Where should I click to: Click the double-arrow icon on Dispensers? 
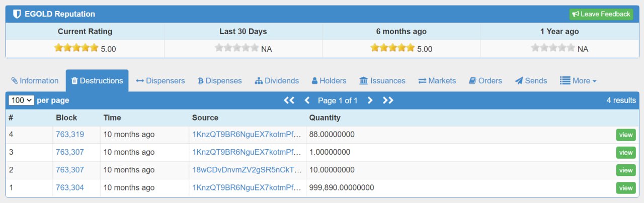tap(140, 80)
